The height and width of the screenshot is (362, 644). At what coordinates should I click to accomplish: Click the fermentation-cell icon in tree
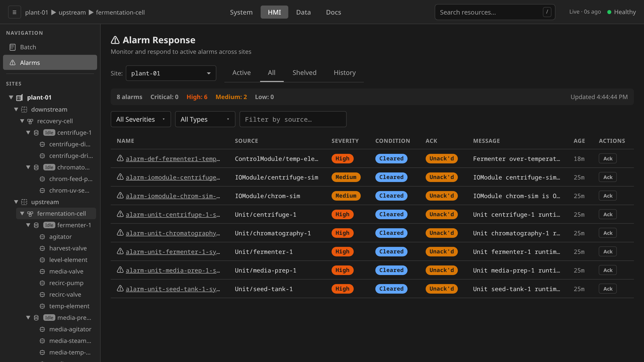(x=30, y=213)
